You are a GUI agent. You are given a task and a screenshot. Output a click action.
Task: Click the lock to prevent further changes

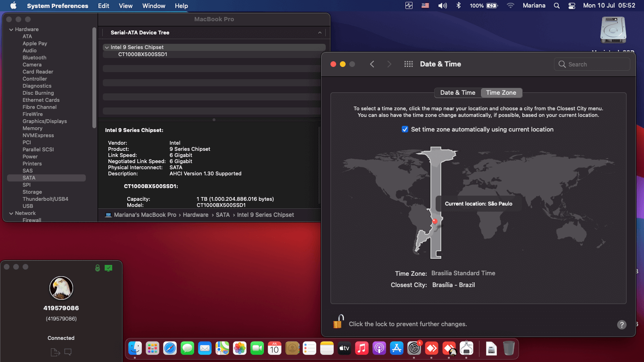coord(338,322)
